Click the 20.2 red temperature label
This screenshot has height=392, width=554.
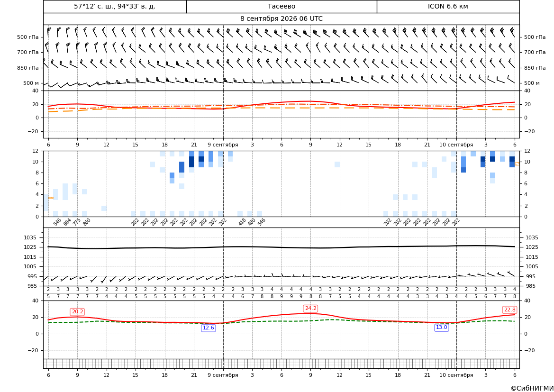78,312
